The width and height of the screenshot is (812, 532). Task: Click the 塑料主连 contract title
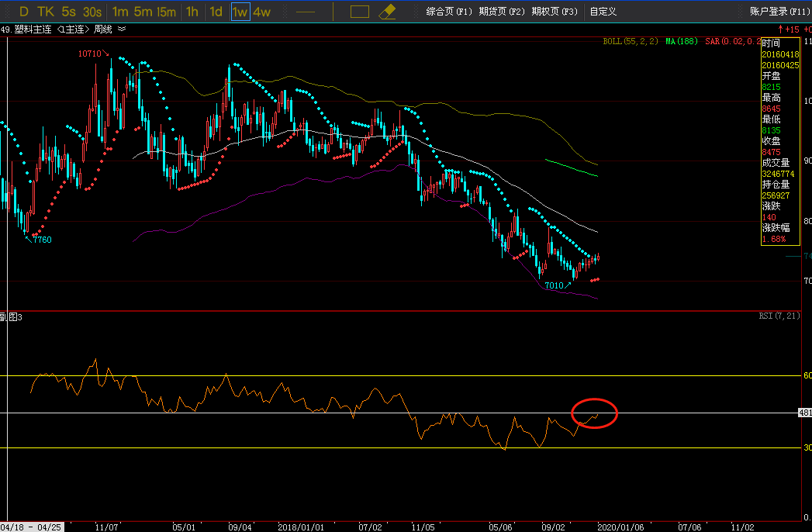[x=33, y=29]
